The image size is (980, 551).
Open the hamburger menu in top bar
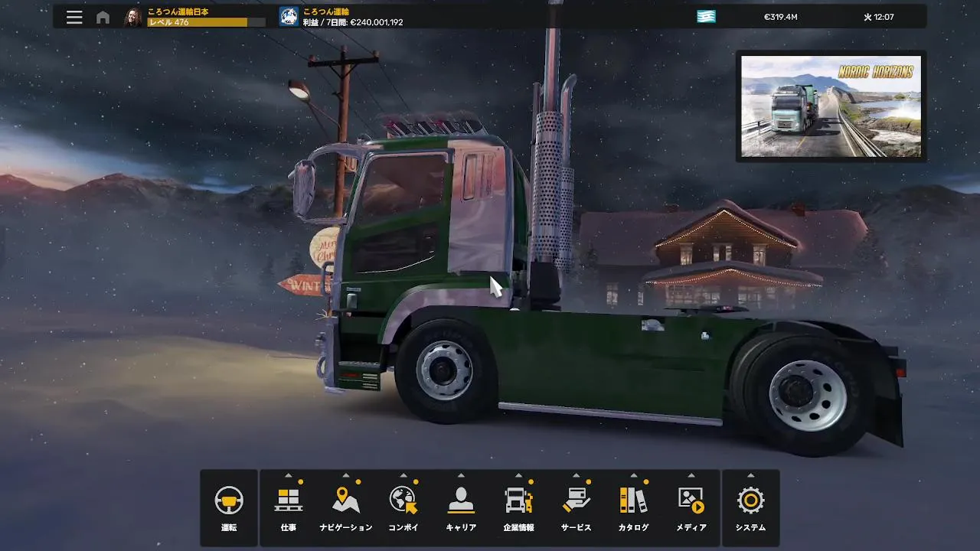(74, 17)
